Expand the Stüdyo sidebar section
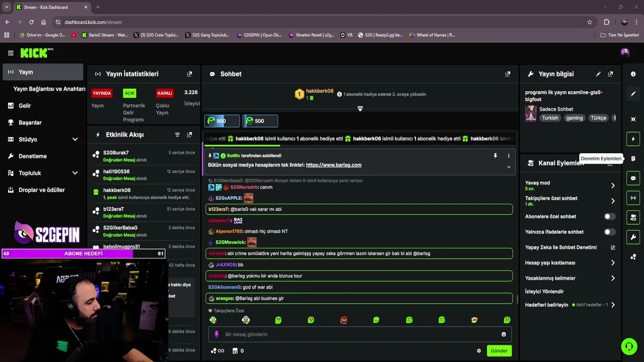The height and width of the screenshot is (362, 644). (x=75, y=139)
